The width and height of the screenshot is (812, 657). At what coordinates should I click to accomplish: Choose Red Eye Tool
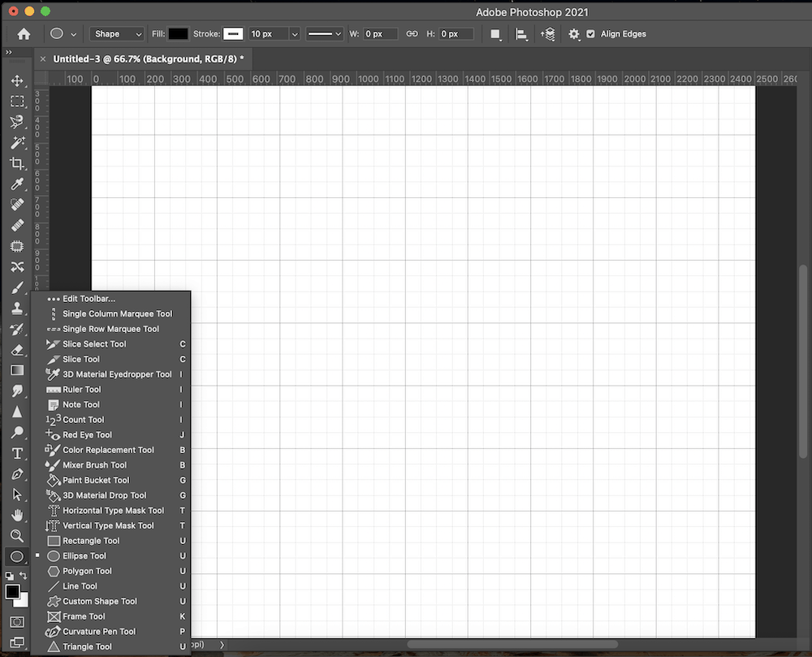(x=110, y=435)
